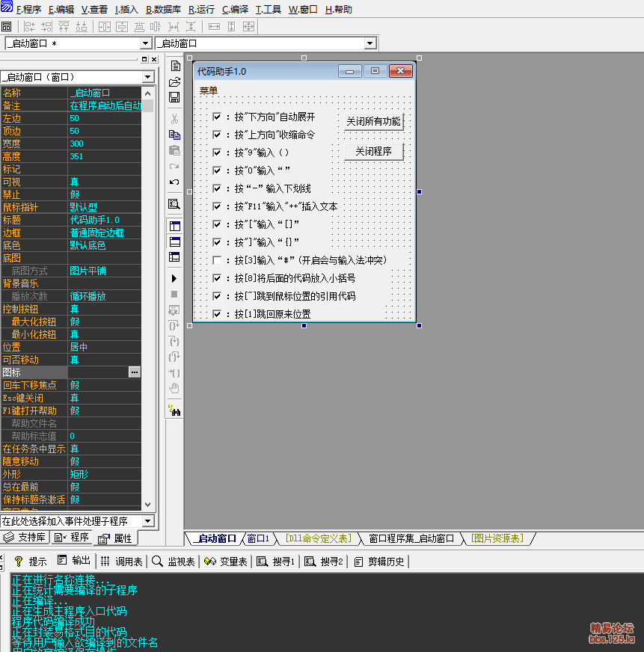This screenshot has height=652, width=644.
Task: Click the property list scroll-up arrow
Action: click(147, 93)
